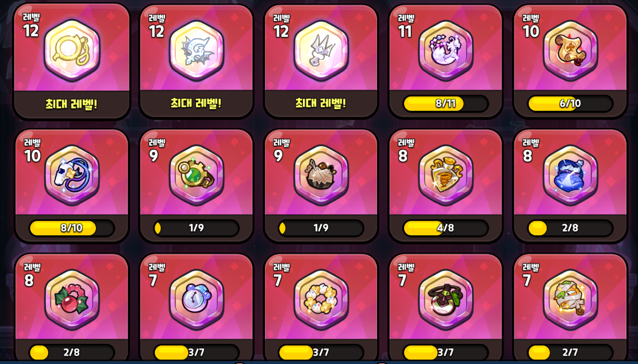Choose the white trident crown treasure icon
The width and height of the screenshot is (638, 364).
point(321,51)
